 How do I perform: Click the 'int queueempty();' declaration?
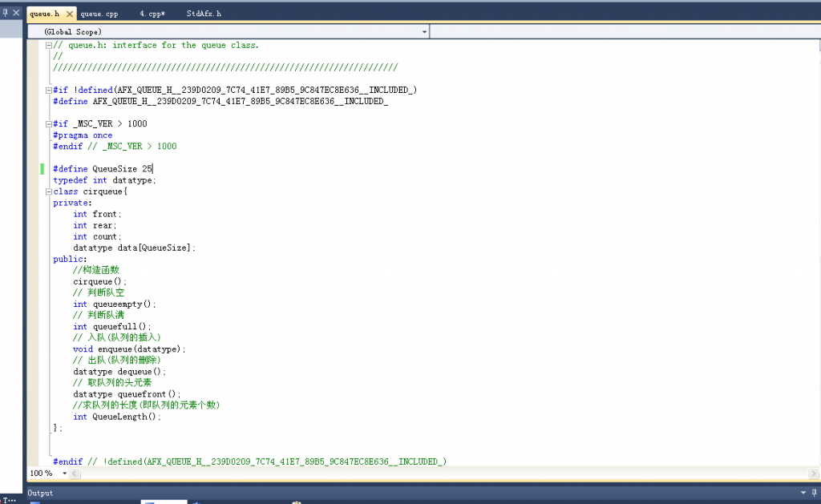pyautogui.click(x=115, y=304)
